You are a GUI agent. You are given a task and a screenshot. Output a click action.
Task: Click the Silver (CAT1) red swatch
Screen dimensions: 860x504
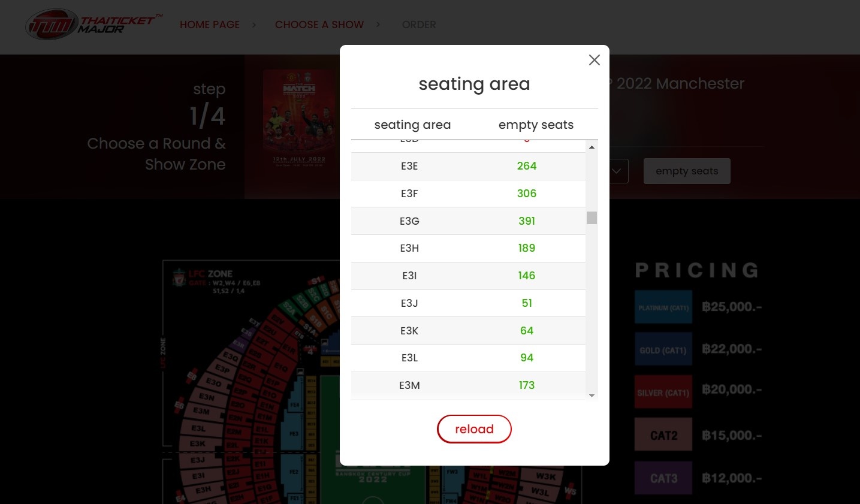(663, 393)
